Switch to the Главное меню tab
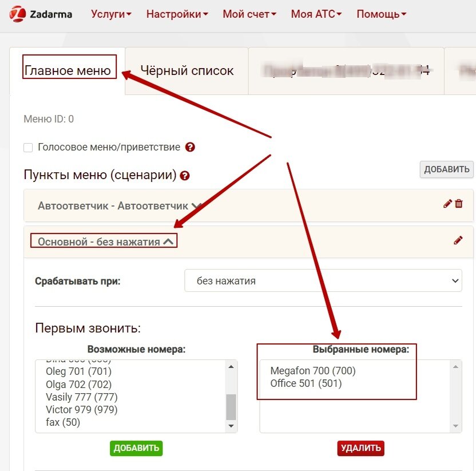Viewport: 476px width, 471px height. click(x=68, y=71)
